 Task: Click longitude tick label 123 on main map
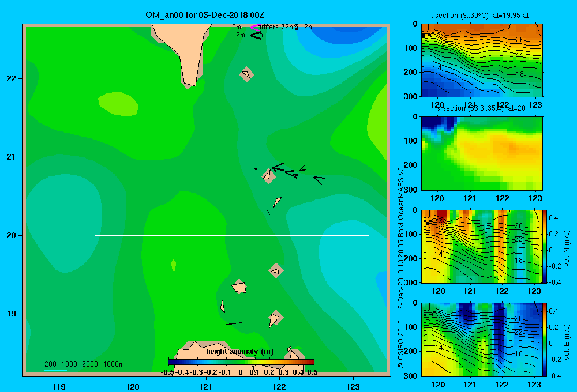(x=353, y=386)
